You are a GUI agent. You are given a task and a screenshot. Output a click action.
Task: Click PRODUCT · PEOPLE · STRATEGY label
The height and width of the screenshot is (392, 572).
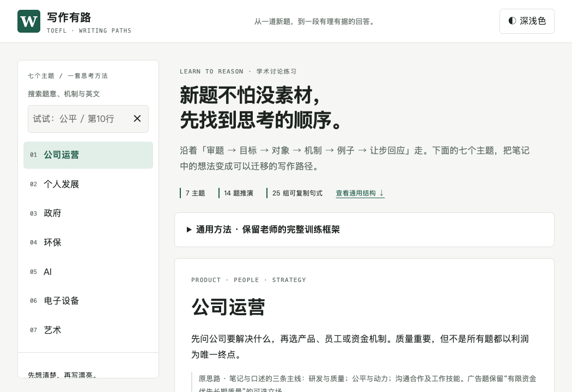[x=248, y=280]
